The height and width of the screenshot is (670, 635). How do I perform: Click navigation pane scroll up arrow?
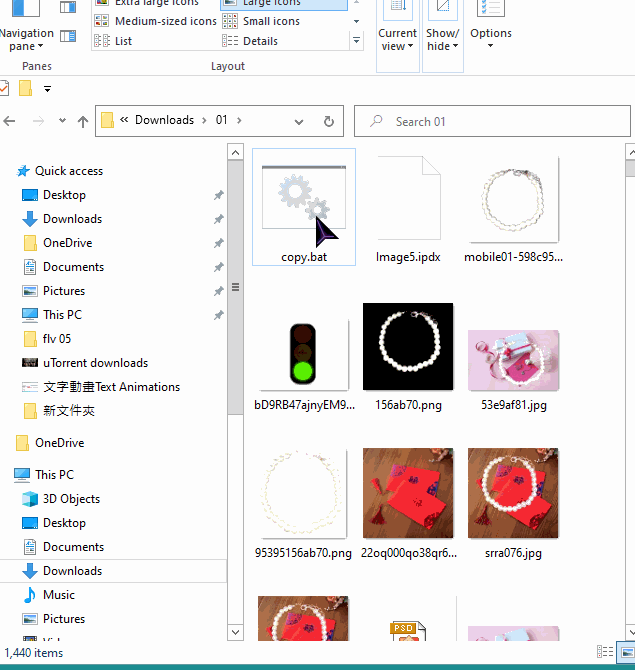[x=235, y=152]
